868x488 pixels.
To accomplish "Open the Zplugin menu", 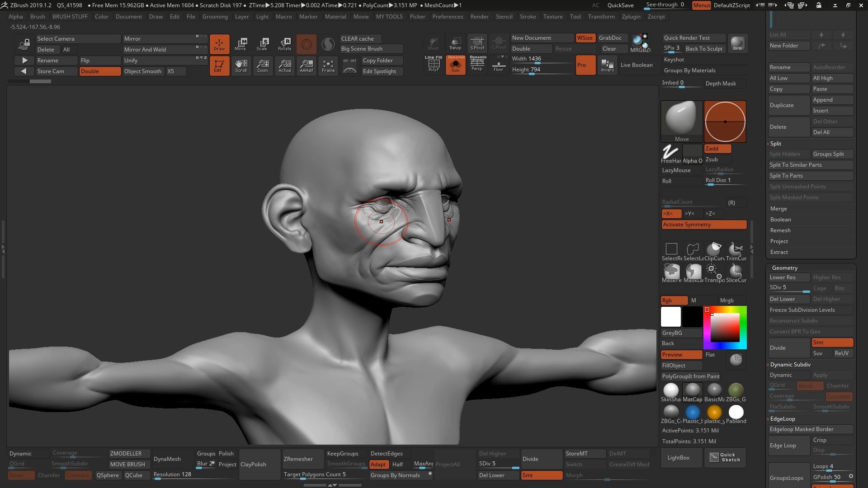I will (x=631, y=17).
